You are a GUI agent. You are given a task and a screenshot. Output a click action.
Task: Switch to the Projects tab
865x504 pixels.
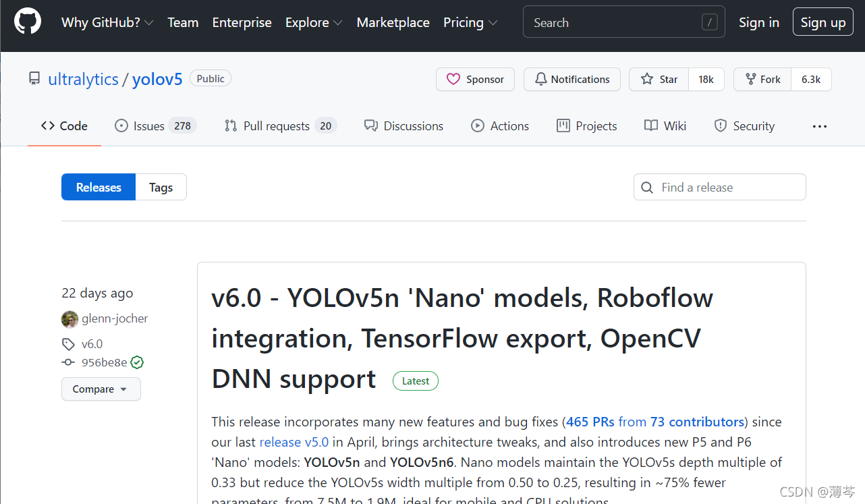point(587,126)
